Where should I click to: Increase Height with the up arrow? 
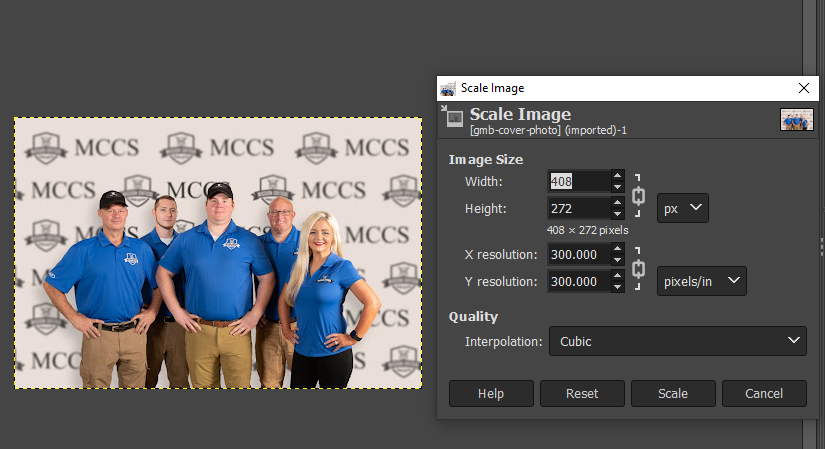tap(618, 203)
